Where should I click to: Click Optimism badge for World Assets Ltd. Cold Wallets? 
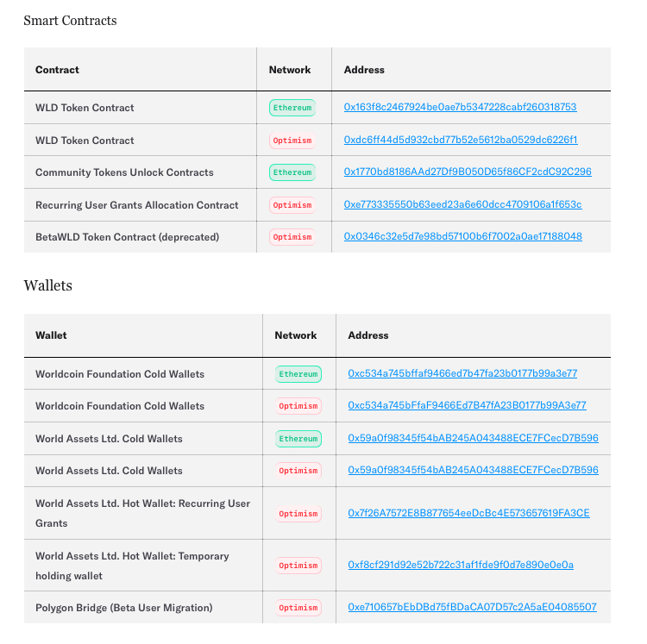pyautogui.click(x=298, y=471)
